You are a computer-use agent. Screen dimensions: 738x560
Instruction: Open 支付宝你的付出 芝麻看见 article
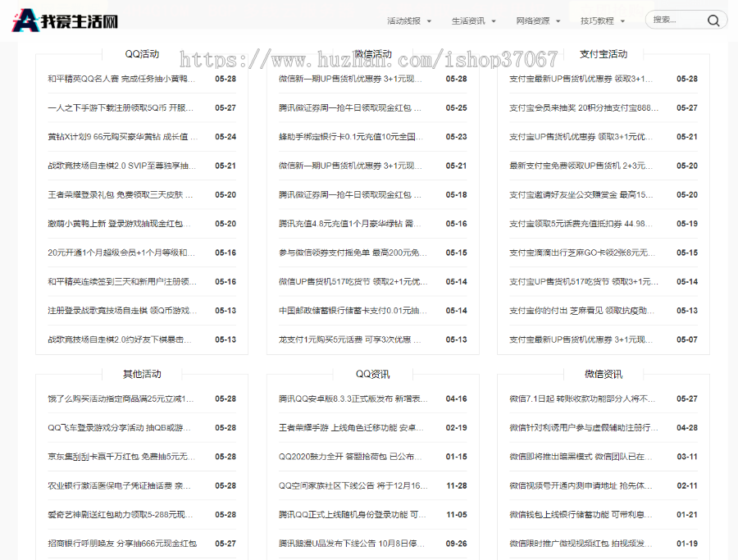(581, 311)
